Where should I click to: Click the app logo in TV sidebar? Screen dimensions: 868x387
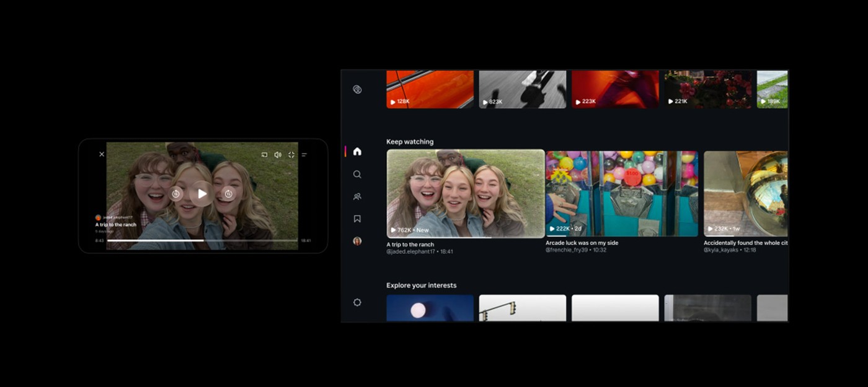(357, 89)
